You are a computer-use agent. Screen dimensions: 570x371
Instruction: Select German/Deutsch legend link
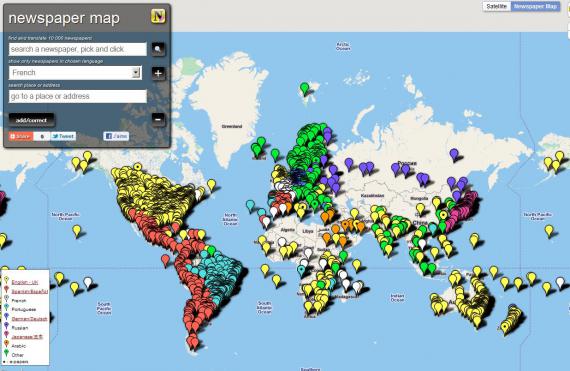click(29, 319)
